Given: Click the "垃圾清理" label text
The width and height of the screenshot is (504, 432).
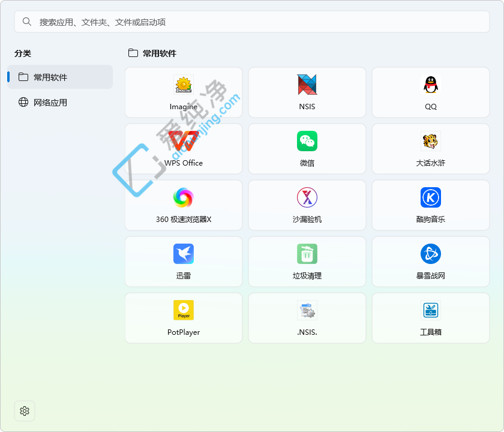Looking at the screenshot, I should [307, 276].
